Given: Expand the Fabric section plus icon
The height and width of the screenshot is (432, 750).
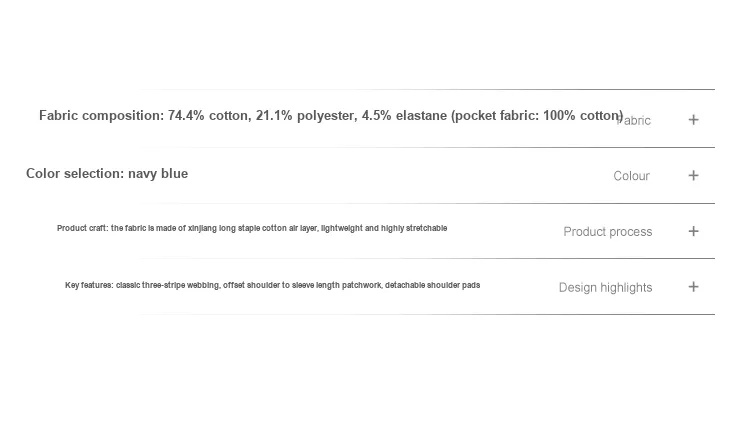Looking at the screenshot, I should coord(693,120).
